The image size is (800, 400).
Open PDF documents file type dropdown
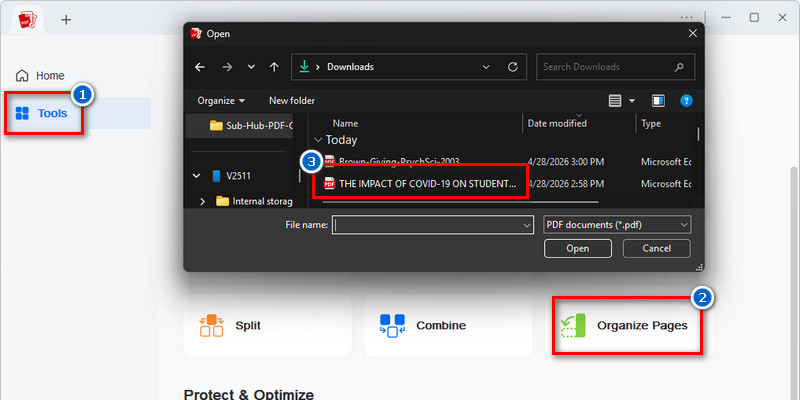click(617, 224)
